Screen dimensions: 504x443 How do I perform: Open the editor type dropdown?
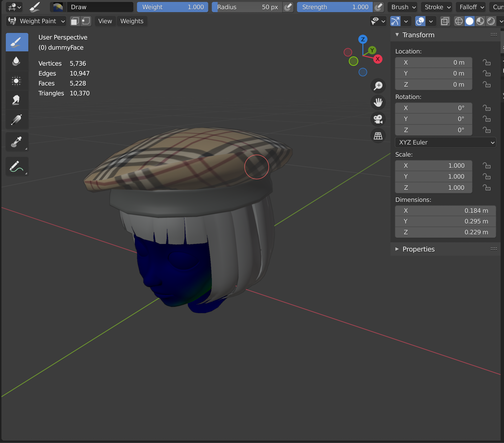(14, 7)
